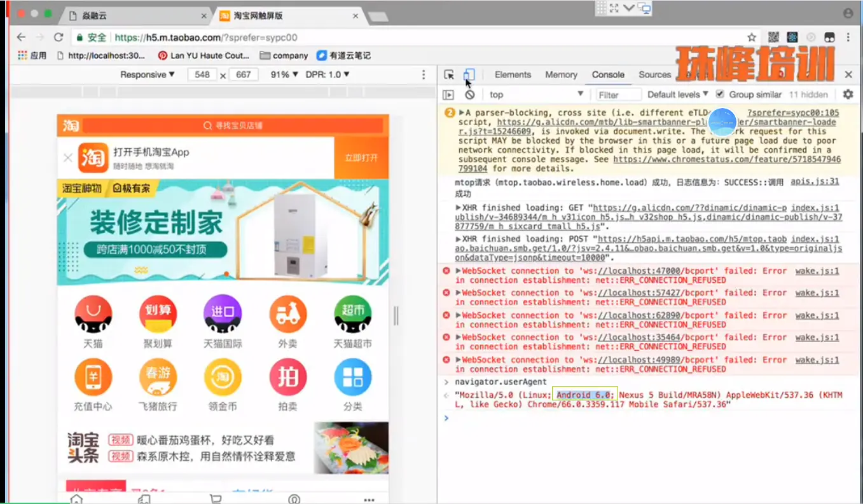Select the Console tab
The height and width of the screenshot is (504, 863).
(x=608, y=75)
